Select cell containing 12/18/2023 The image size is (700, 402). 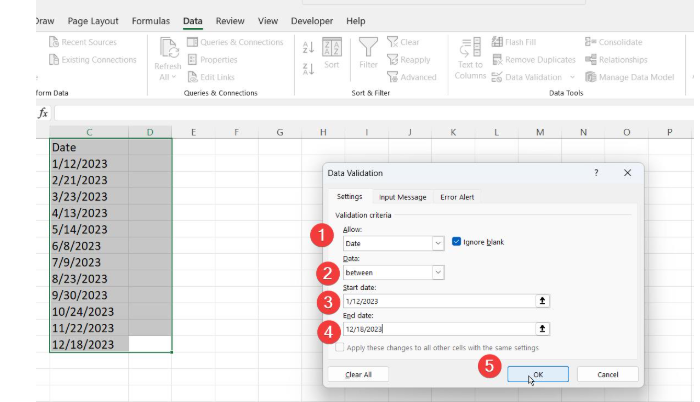(89, 344)
